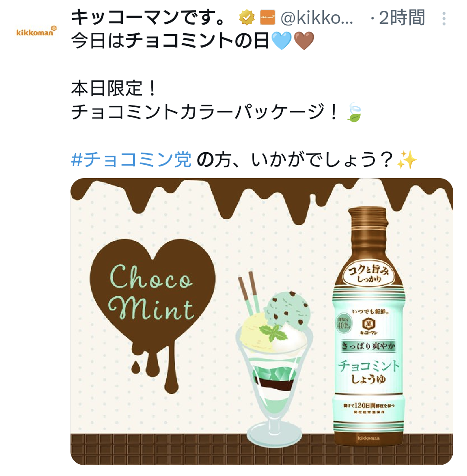Click the orange Kikkoman affiliate badge
The width and height of the screenshot is (467, 476).
(268, 17)
